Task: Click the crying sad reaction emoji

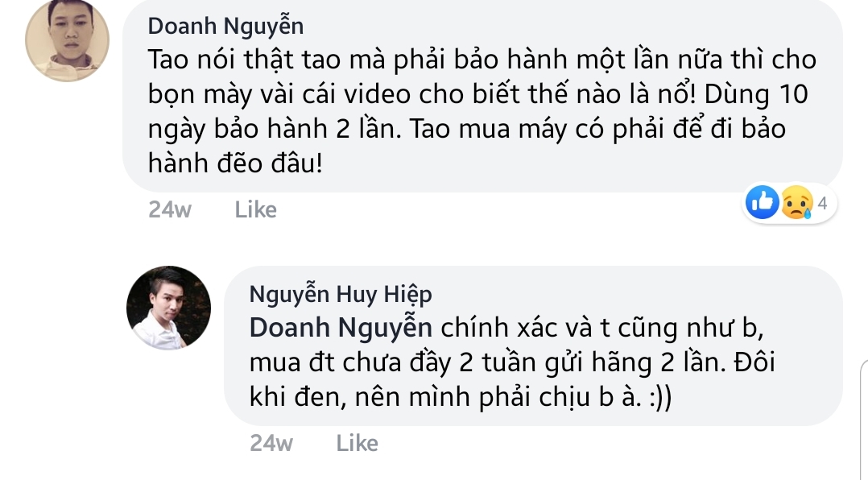Action: point(796,203)
